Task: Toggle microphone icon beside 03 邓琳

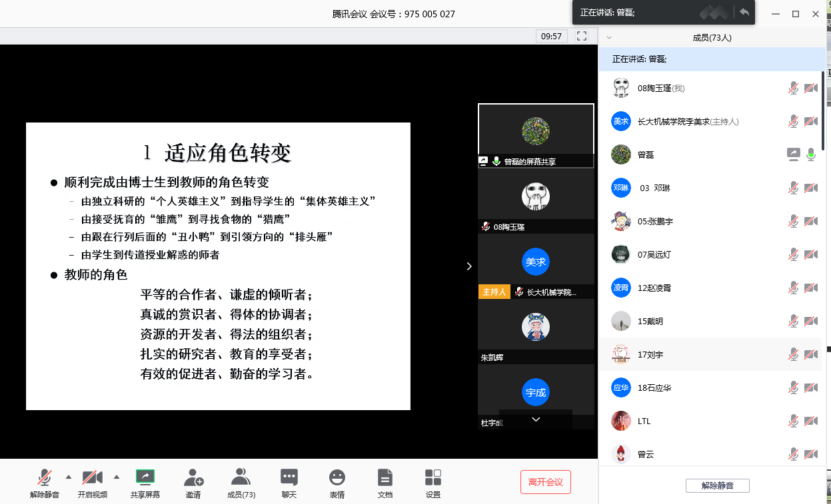Action: [x=793, y=188]
